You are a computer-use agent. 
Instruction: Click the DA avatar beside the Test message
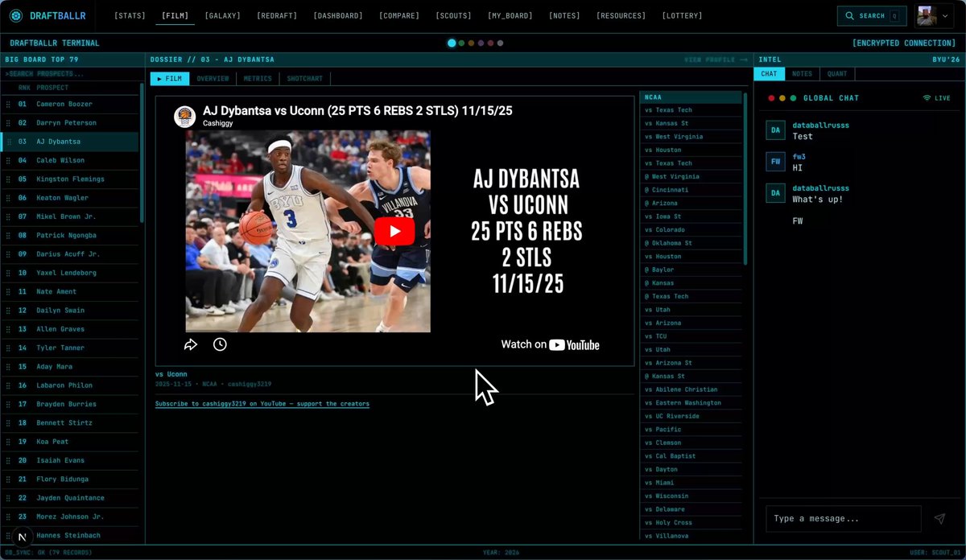775,130
